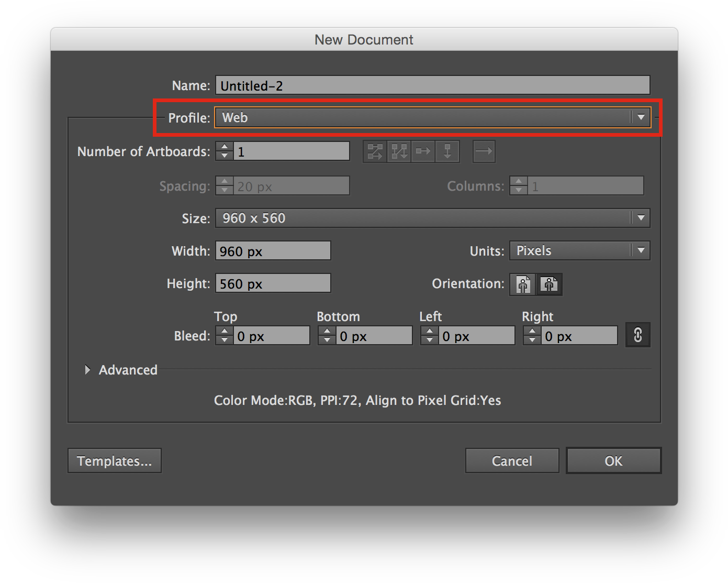The image size is (728, 583).
Task: Increase the Number of Artboards stepper
Action: coord(225,147)
